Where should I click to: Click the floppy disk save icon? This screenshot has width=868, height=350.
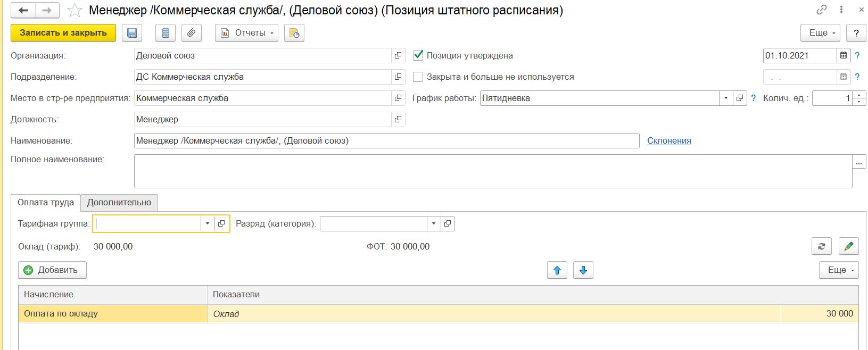[x=132, y=33]
